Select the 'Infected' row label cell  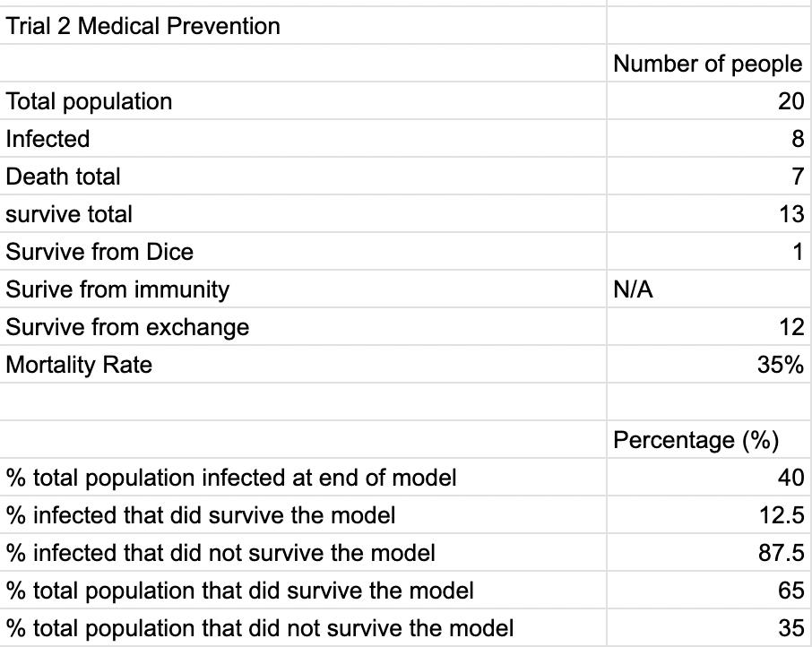click(48, 139)
